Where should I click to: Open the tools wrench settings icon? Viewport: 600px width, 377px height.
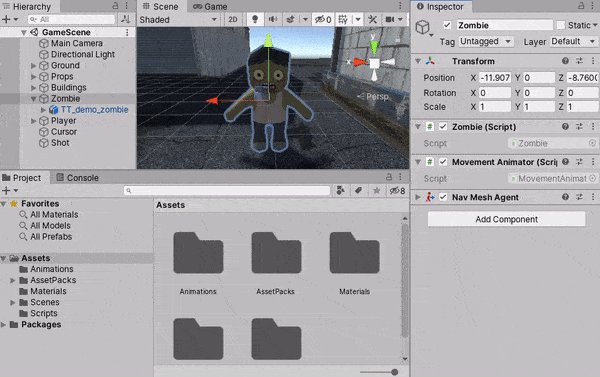tap(372, 19)
